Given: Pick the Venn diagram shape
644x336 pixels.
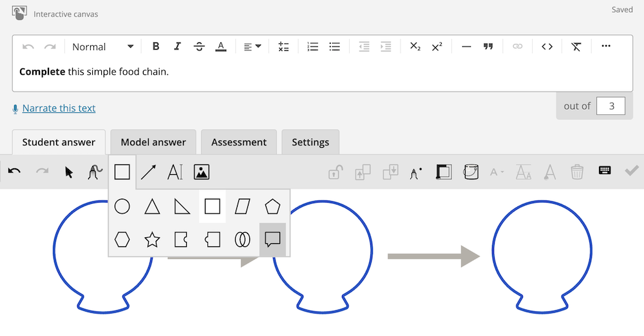Looking at the screenshot, I should pos(242,239).
